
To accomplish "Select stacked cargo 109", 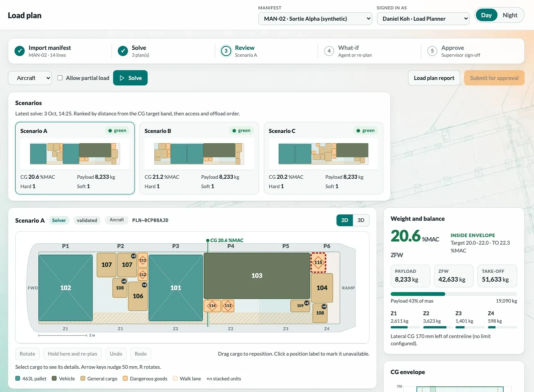I will coord(300,306).
